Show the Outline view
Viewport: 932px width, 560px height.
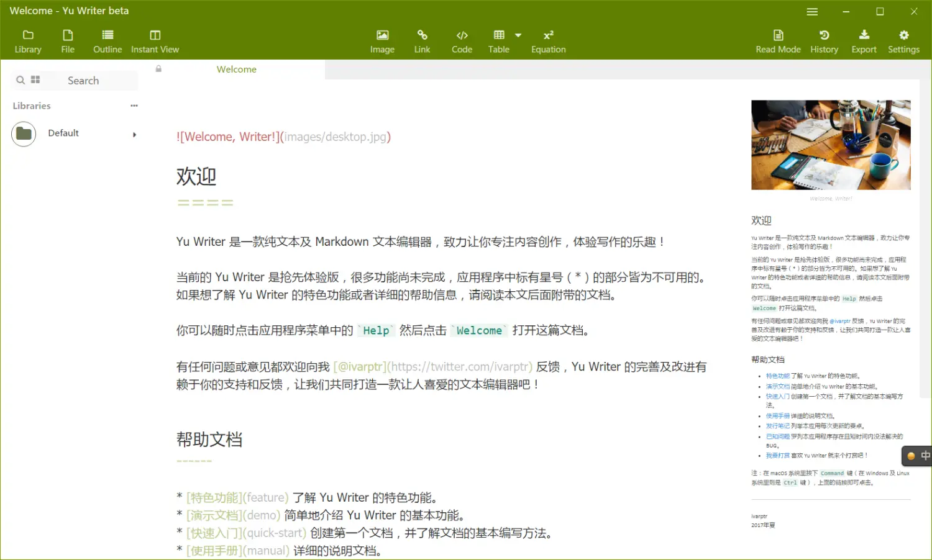(107, 42)
